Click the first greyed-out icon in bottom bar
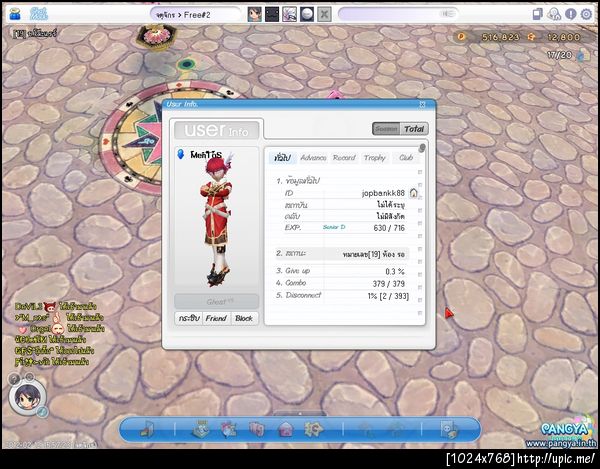Screen dimensions: 600x469 [366, 430]
